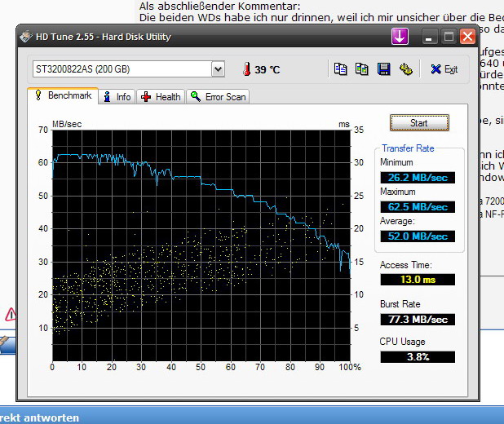The height and width of the screenshot is (424, 504).
Task: Click 'antworten' link in the background page
Action: (x=51, y=418)
